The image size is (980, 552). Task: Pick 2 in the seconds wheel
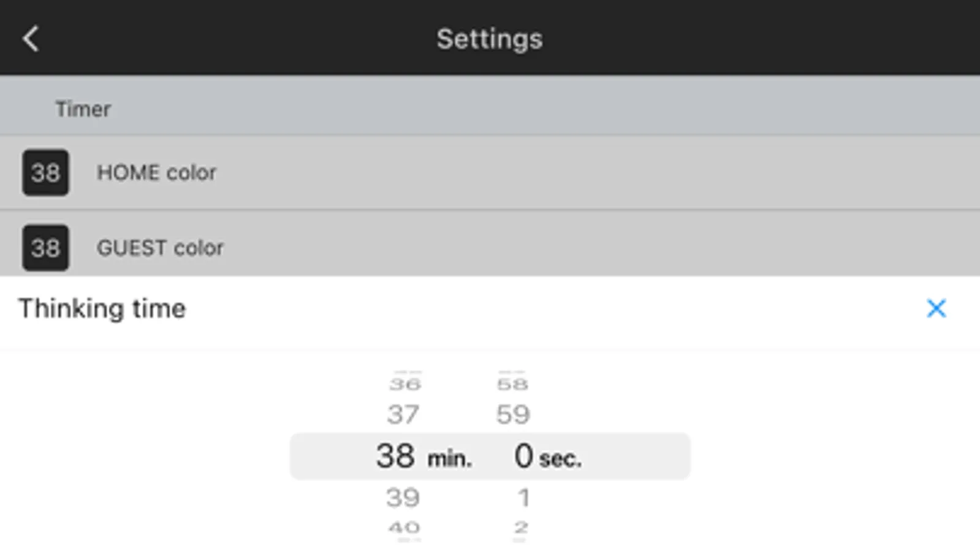[x=521, y=527]
